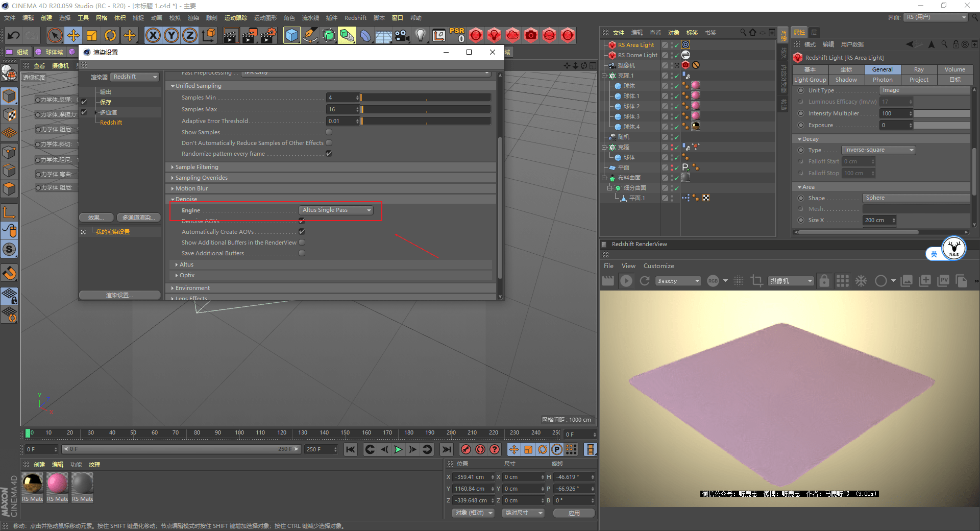Viewport: 980px width, 531px height.
Task: Start render in Redshift RenderView
Action: pyautogui.click(x=626, y=281)
